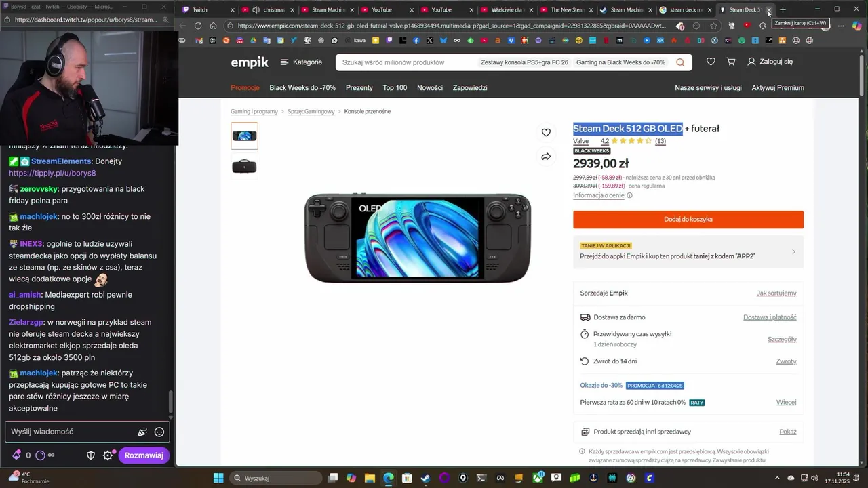Screen dimensions: 868x488
Task: Click the Gaming na Black Weeks search suggestion chip
Action: click(x=620, y=62)
